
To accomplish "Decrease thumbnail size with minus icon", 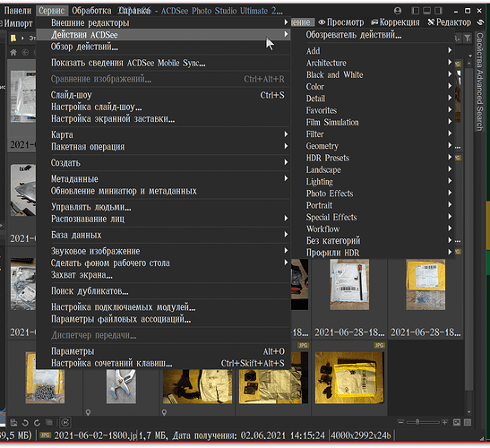I will point(401,422).
